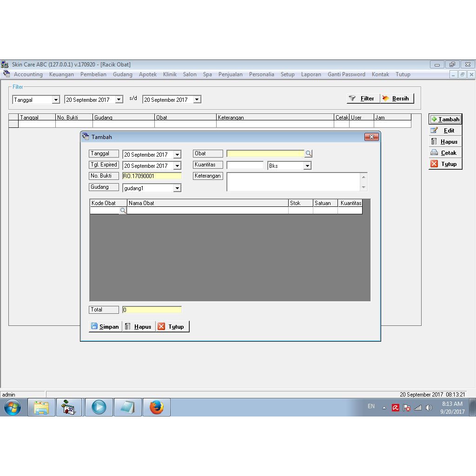Click the Kode Obat magnifier in the grid
The image size is (476, 476).
(123, 210)
